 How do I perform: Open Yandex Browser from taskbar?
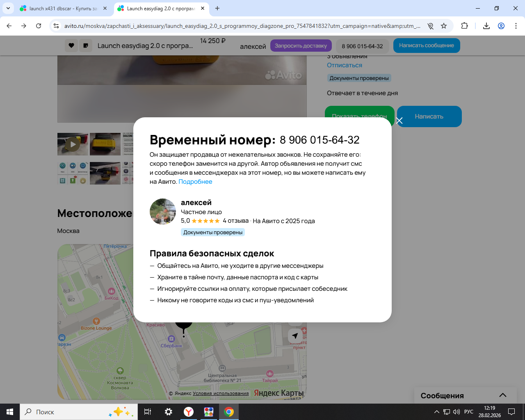point(189,412)
